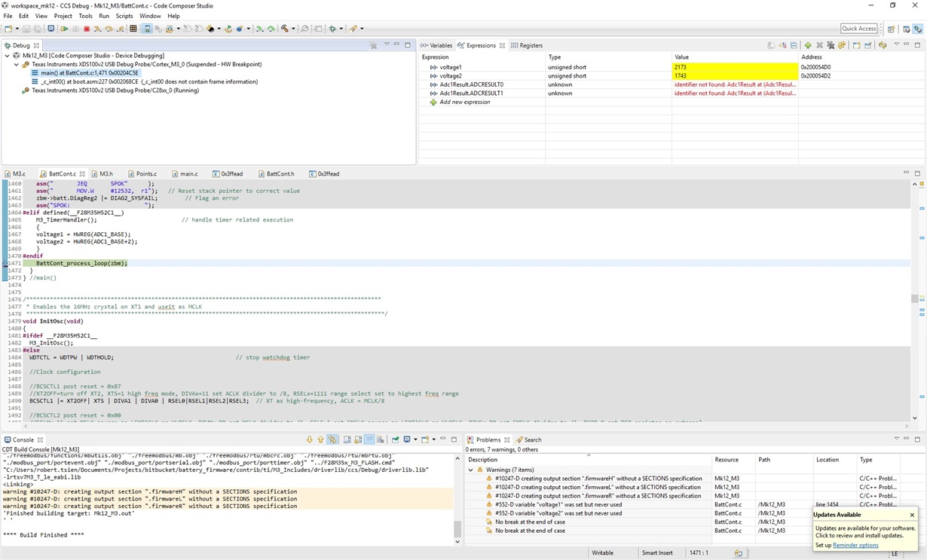Open the Run menu

click(x=104, y=16)
